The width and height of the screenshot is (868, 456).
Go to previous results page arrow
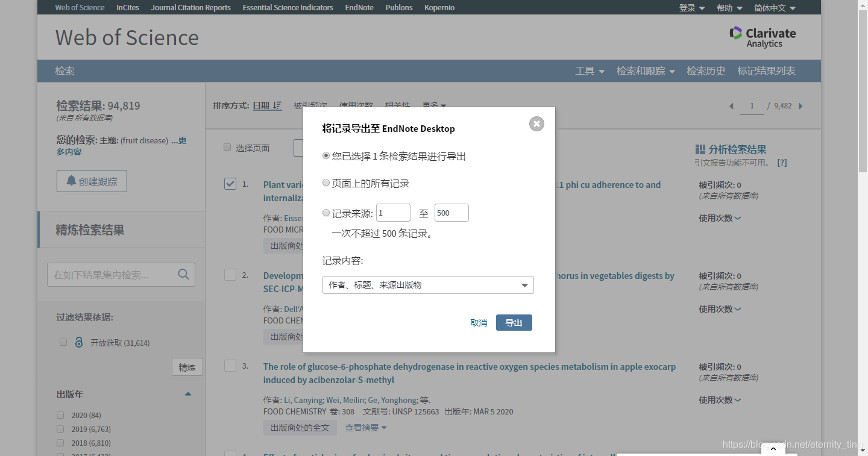[731, 106]
